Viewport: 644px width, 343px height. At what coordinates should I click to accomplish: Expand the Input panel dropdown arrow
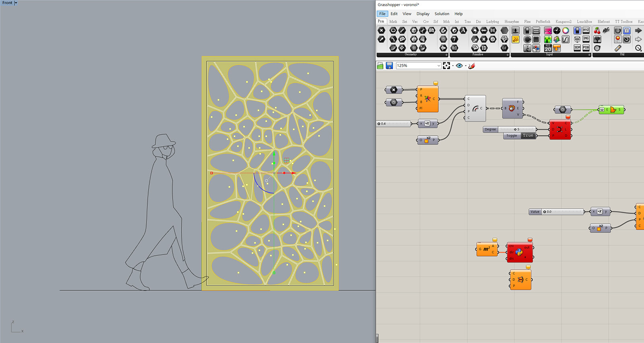tap(589, 55)
